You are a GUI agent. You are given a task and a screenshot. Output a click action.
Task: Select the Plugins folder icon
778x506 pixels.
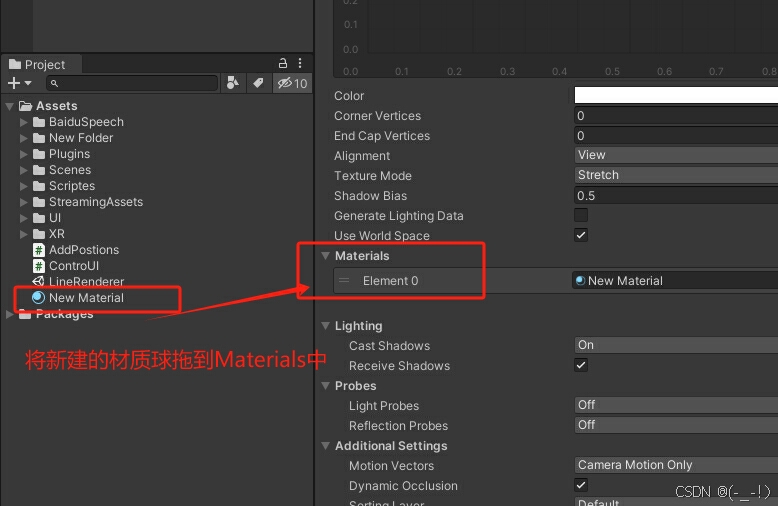(39, 154)
